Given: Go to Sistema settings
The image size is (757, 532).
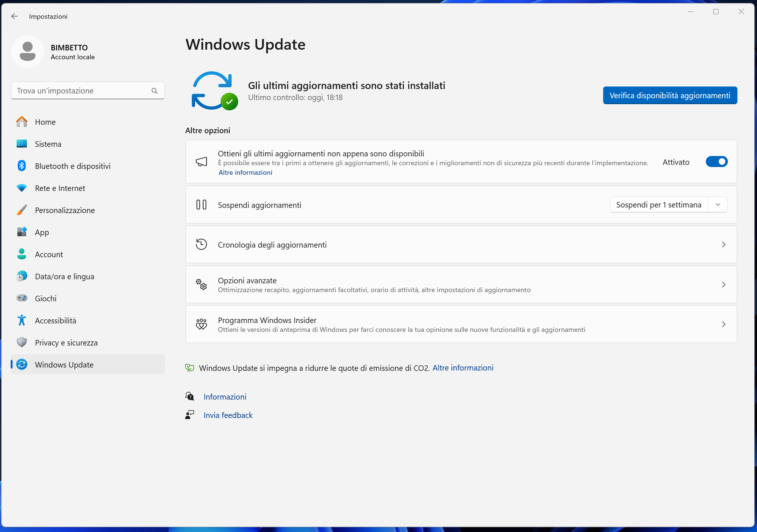Looking at the screenshot, I should 88,144.
